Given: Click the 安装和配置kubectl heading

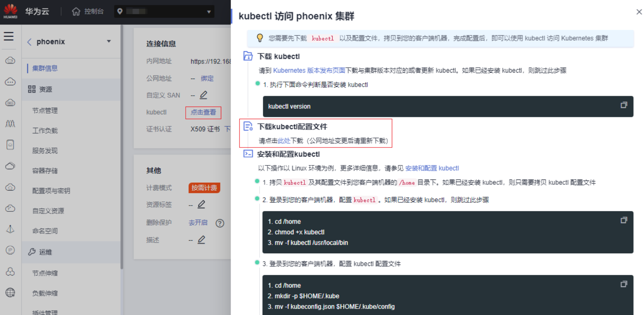Looking at the screenshot, I should pyautogui.click(x=288, y=154).
